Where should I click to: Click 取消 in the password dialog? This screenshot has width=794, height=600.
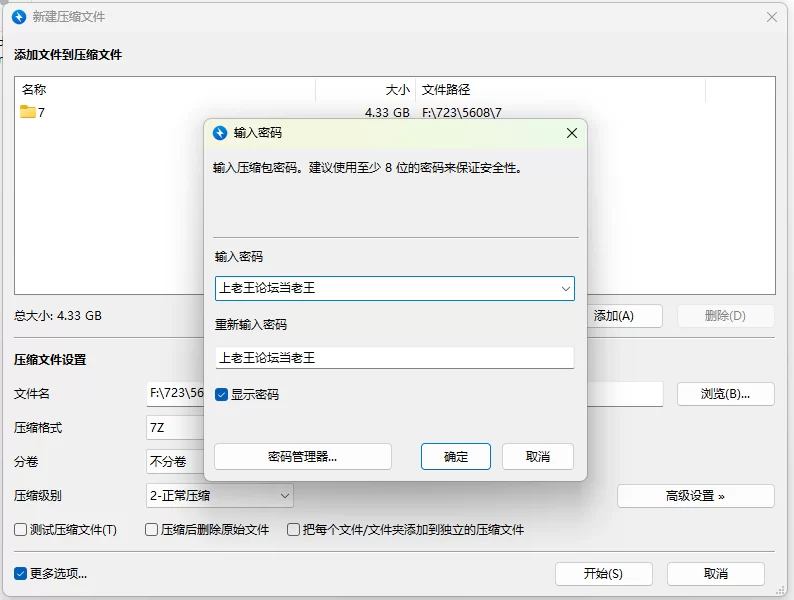pos(538,457)
